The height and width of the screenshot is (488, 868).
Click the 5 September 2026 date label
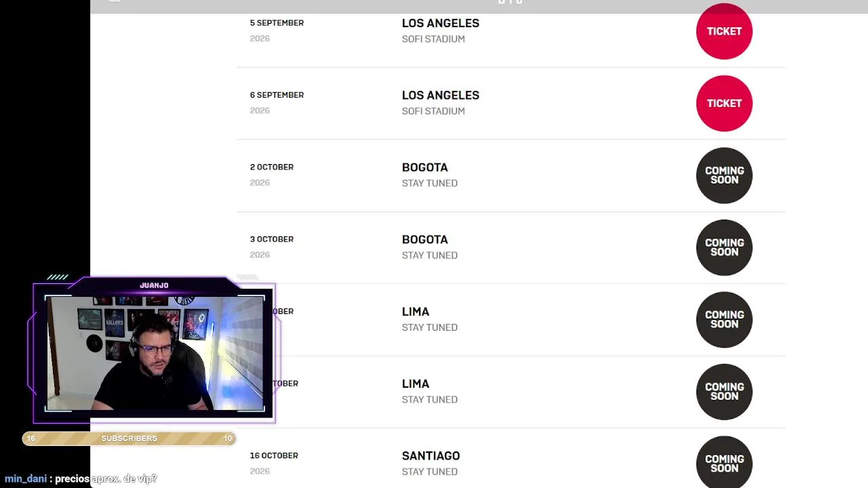point(277,23)
